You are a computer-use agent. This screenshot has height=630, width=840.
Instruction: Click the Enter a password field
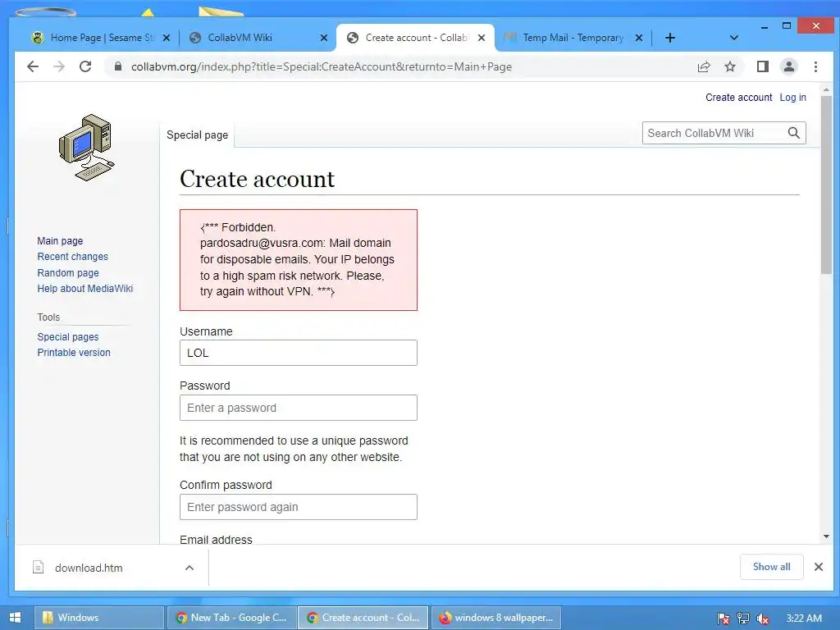(x=299, y=408)
